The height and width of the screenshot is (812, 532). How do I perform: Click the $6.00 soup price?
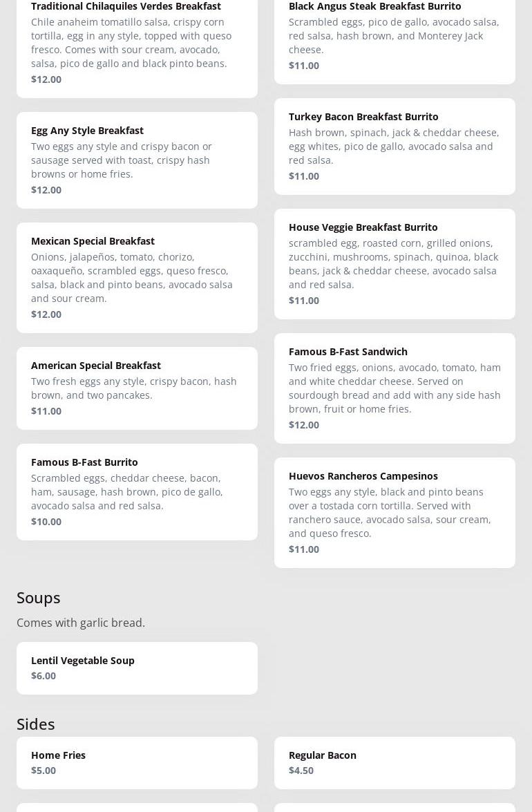[44, 675]
